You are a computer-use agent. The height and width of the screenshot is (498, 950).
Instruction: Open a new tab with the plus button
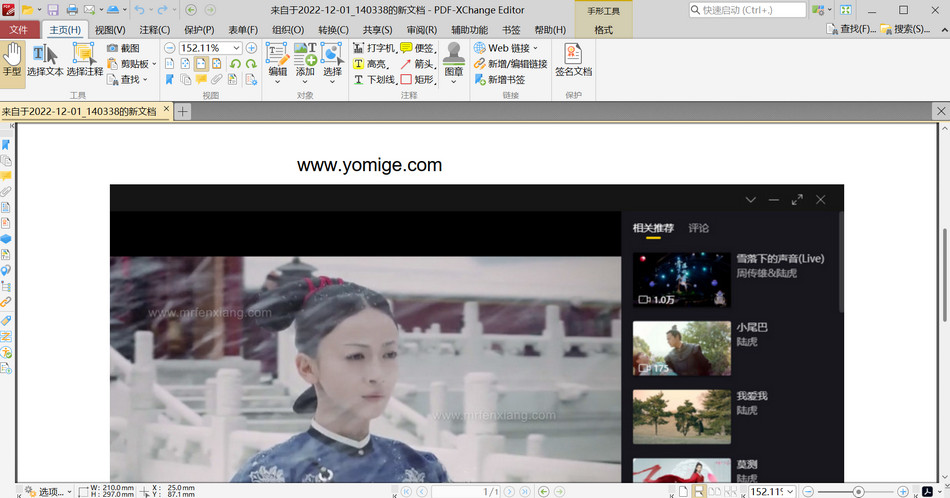click(x=183, y=112)
